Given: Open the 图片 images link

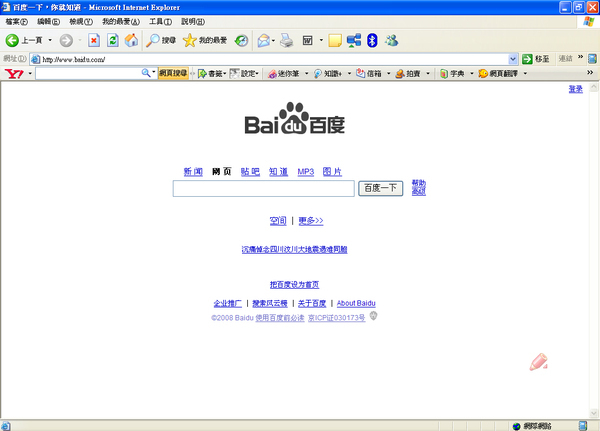Looking at the screenshot, I should click(332, 171).
